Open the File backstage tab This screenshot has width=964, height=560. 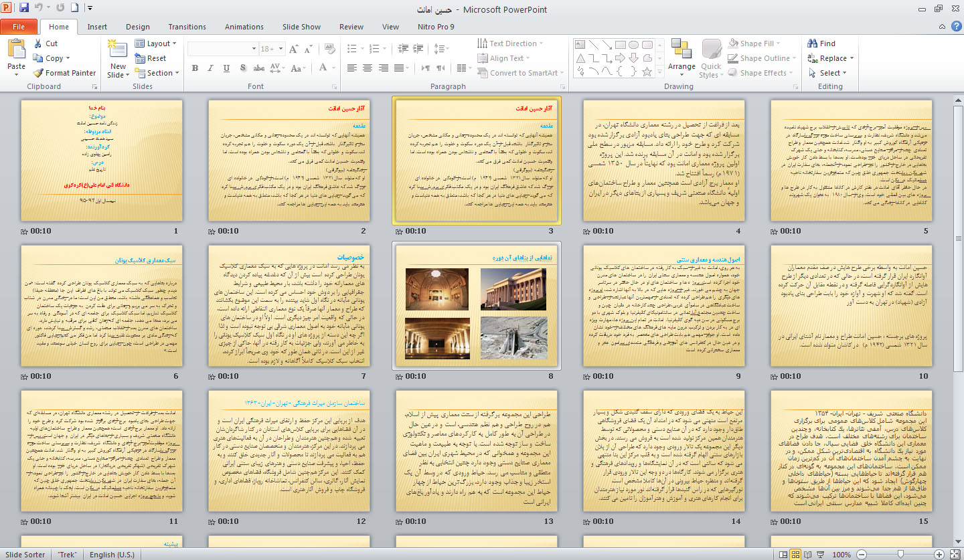tap(19, 27)
